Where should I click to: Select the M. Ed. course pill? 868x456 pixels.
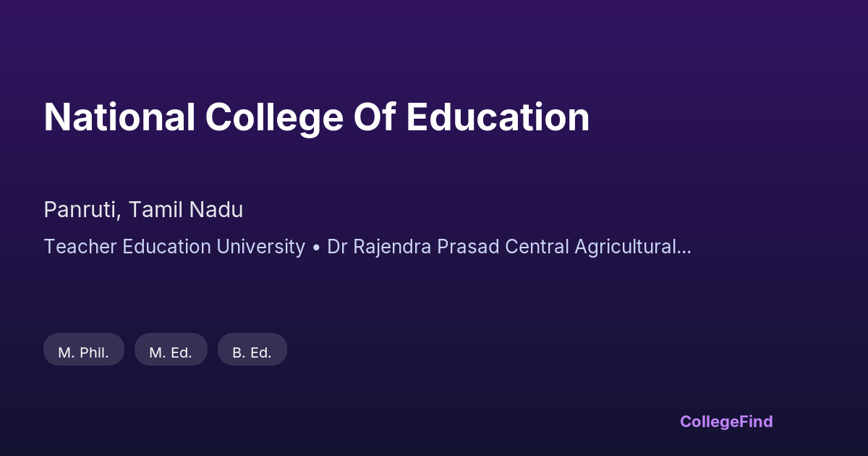click(171, 352)
